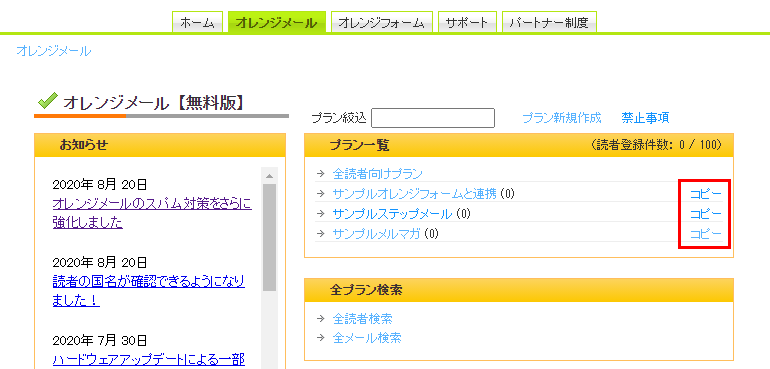Image resolution: width=770 pixels, height=369 pixels.
Task: Open 全読者検索 search link
Action: [362, 319]
